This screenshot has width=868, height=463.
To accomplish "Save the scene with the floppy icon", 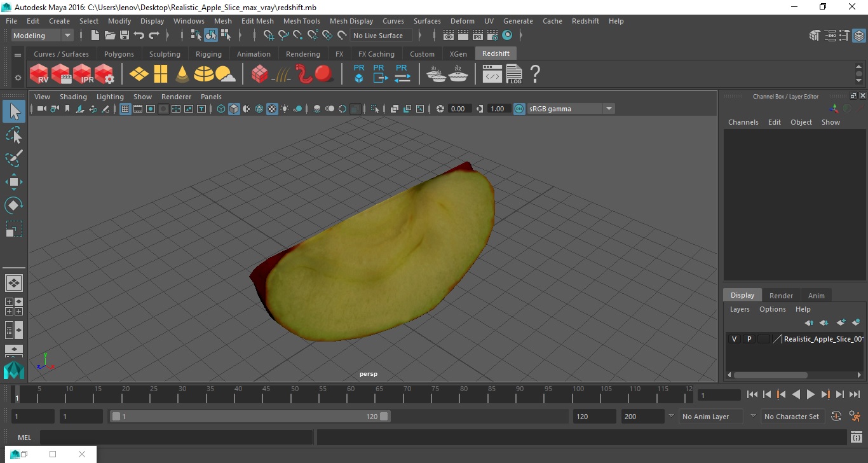I will coord(125,36).
